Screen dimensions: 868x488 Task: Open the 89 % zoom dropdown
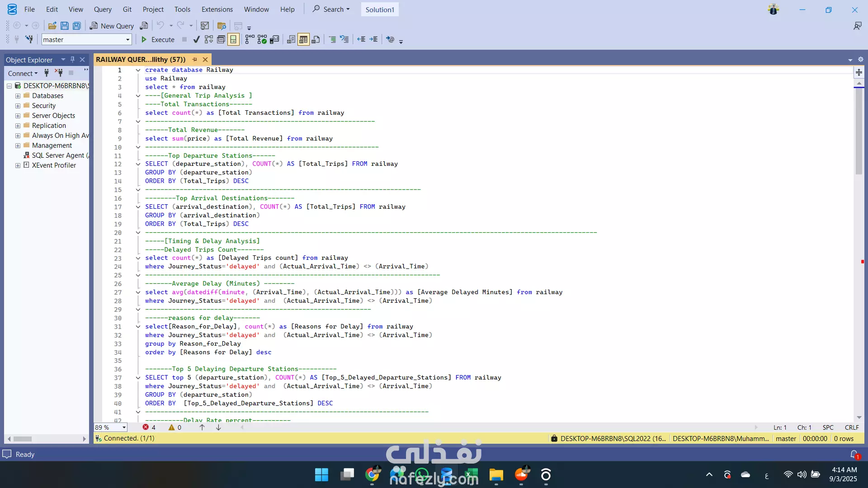[124, 427]
